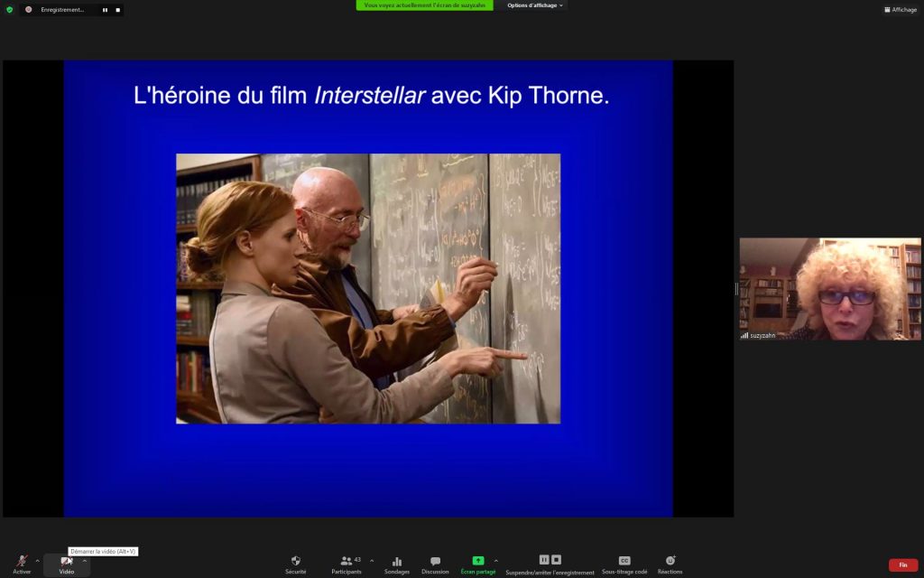This screenshot has height=578, width=924.
Task: Open video options arrow next to Vidéo
Action: pyautogui.click(x=84, y=561)
